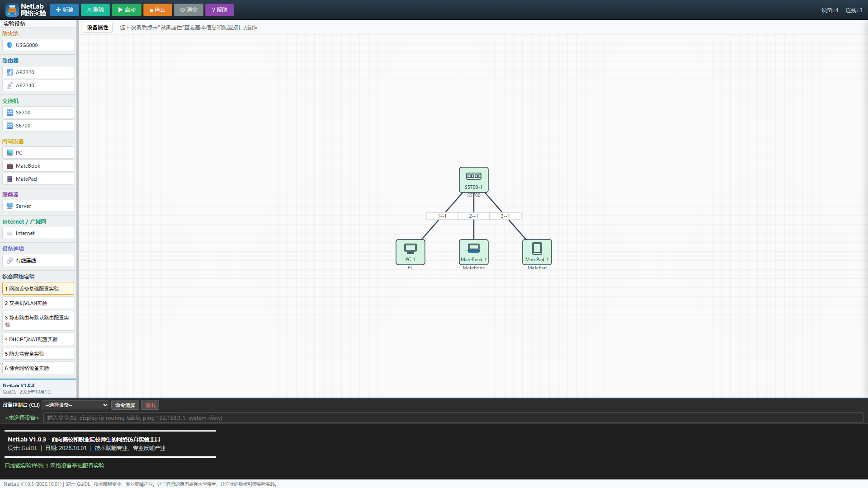Viewport: 868px width, 488px height.
Task: Click the 停止 stop button
Action: coord(157,10)
